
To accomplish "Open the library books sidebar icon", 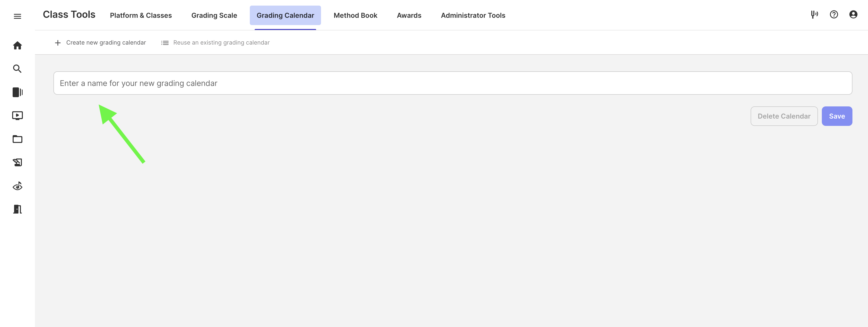I will point(17,92).
